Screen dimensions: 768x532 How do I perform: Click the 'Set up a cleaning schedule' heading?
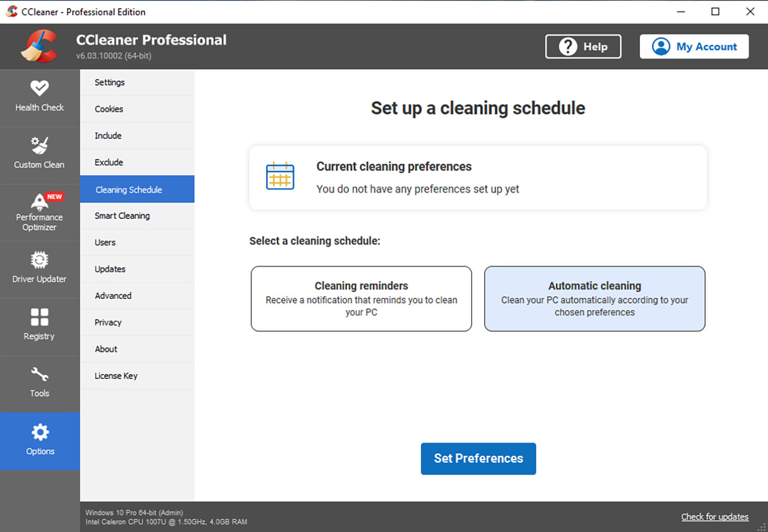point(478,108)
